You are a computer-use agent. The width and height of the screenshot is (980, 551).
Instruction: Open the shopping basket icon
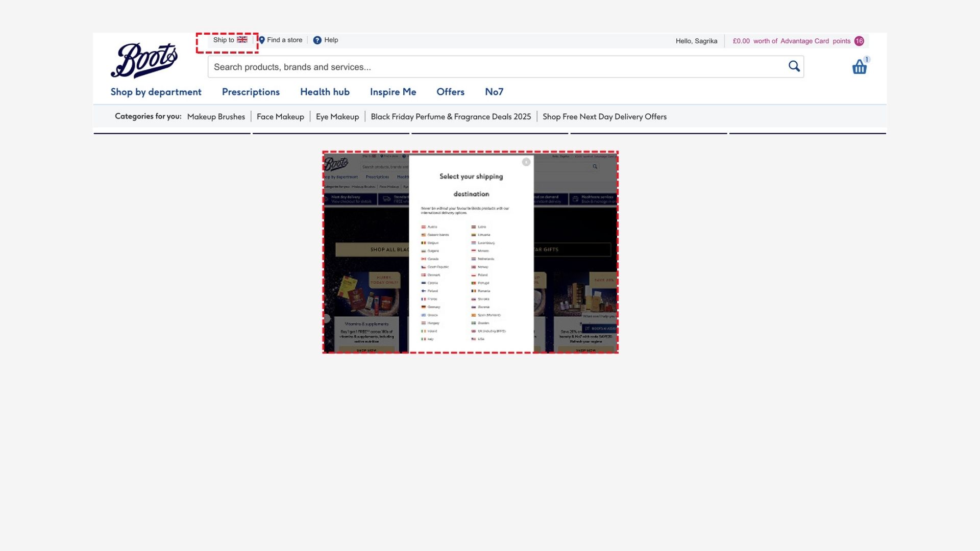(x=860, y=67)
